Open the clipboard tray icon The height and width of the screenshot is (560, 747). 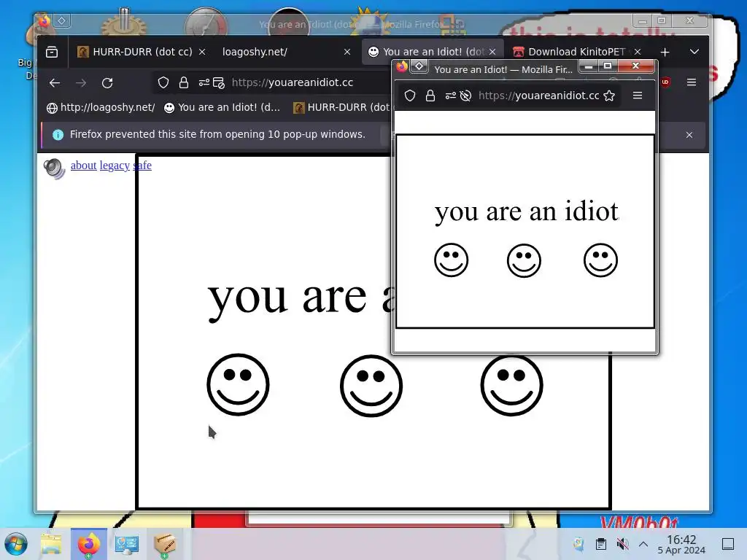601,544
